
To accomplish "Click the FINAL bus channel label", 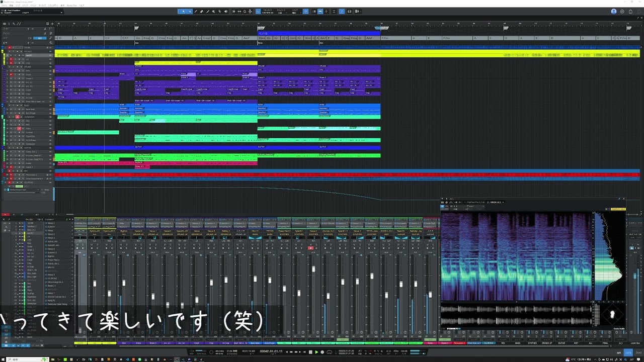I will [x=605, y=343].
